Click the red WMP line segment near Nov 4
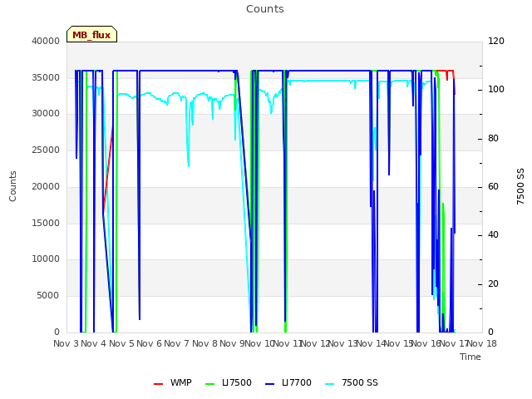Screen dimensions: 532x399 (108, 170)
